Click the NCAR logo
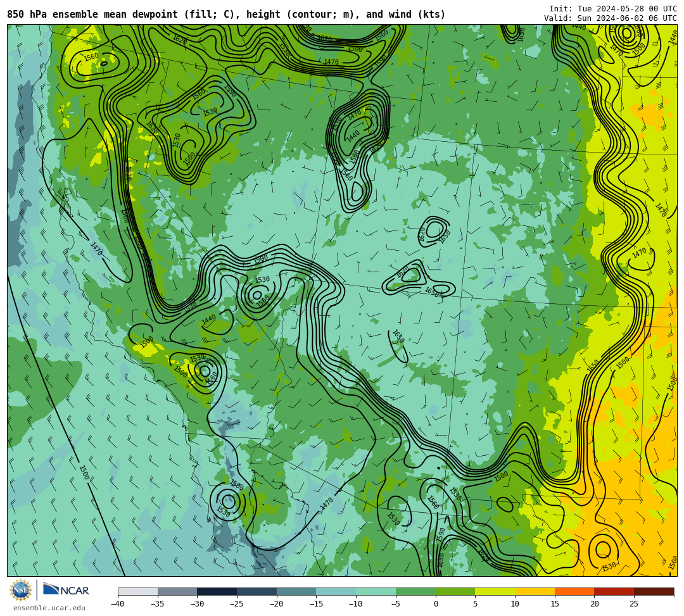The image size is (684, 616). (66, 590)
